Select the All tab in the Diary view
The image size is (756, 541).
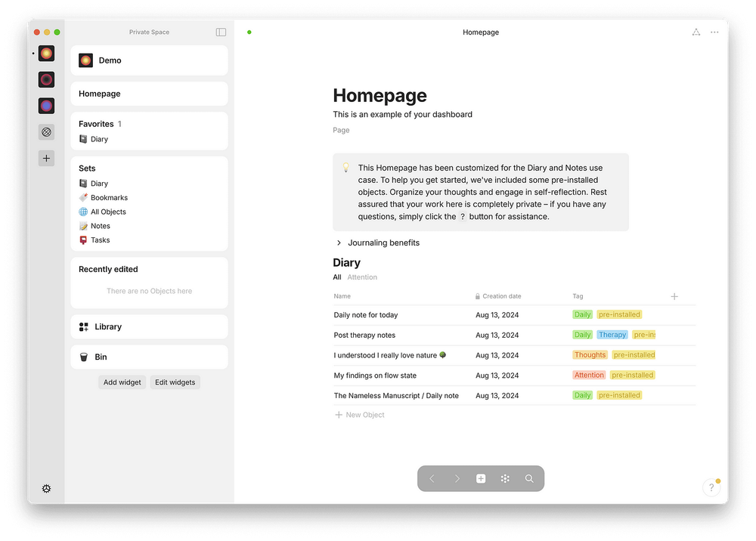click(x=336, y=277)
